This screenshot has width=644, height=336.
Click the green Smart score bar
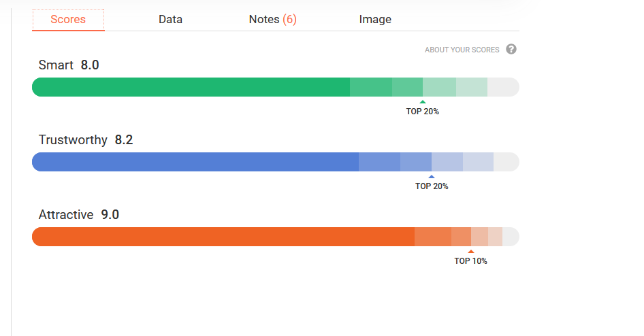tap(276, 87)
